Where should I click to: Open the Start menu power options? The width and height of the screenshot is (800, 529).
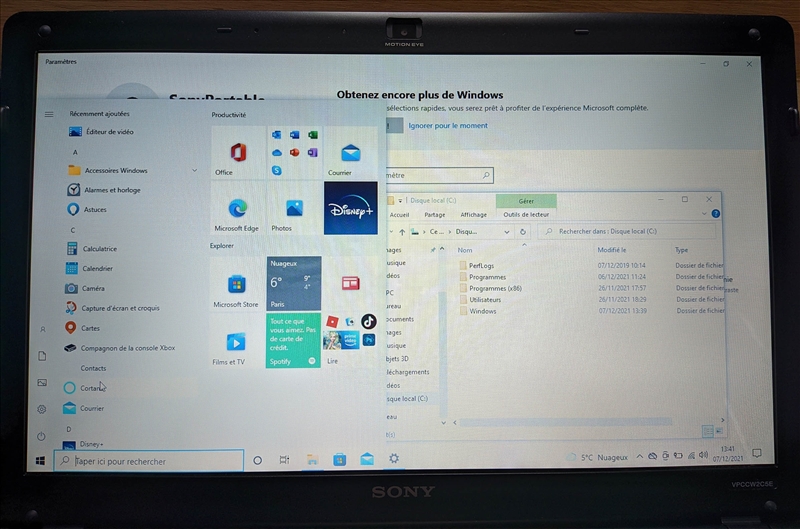click(41, 436)
